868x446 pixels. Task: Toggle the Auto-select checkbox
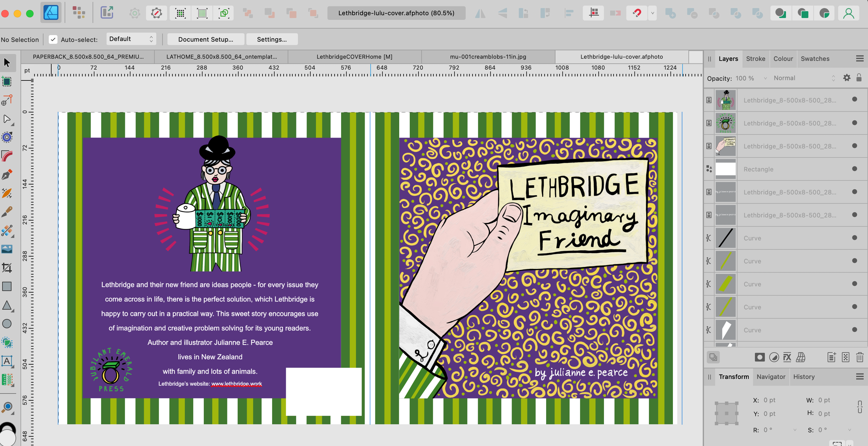pos(53,39)
